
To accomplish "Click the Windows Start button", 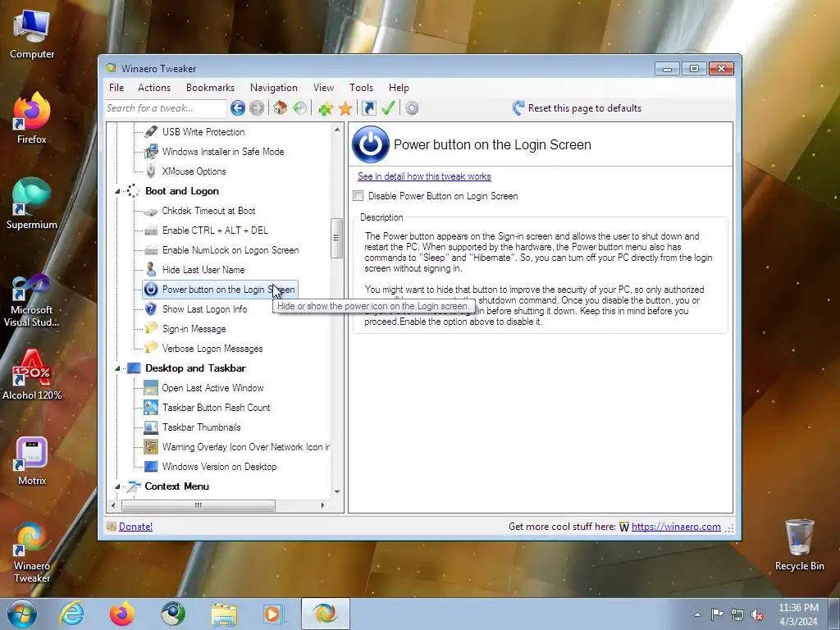I will coord(22,614).
